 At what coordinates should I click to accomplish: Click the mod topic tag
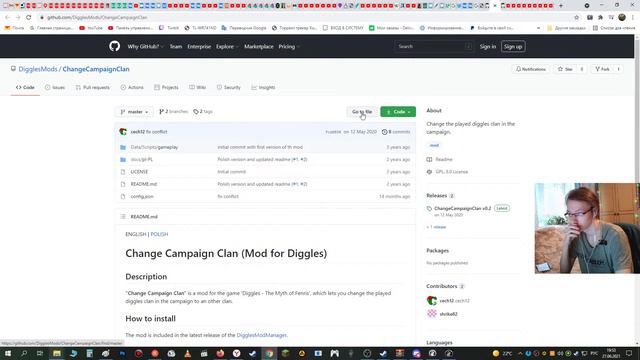[x=434, y=145]
